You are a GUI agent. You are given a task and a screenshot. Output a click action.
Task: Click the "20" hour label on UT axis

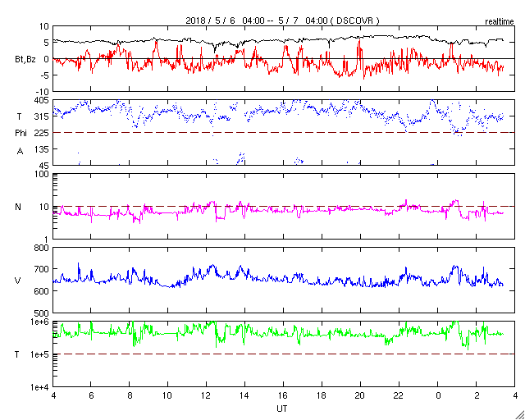pyautogui.click(x=360, y=395)
